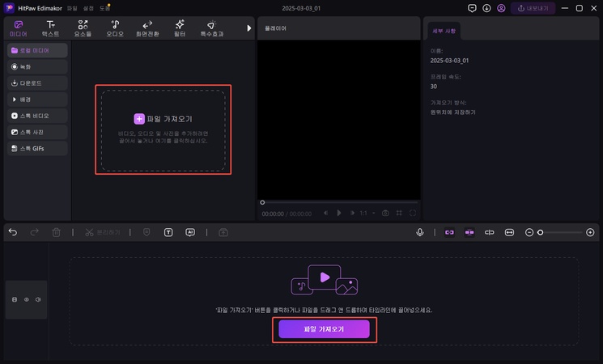Click the frame rate value 30
Image resolution: width=603 pixels, height=364 pixels.
[x=433, y=87]
